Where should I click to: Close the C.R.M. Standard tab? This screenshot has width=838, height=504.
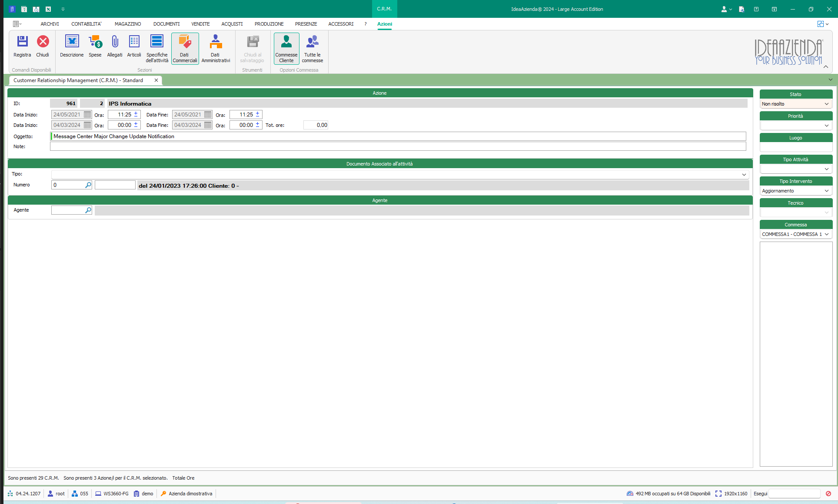(156, 80)
